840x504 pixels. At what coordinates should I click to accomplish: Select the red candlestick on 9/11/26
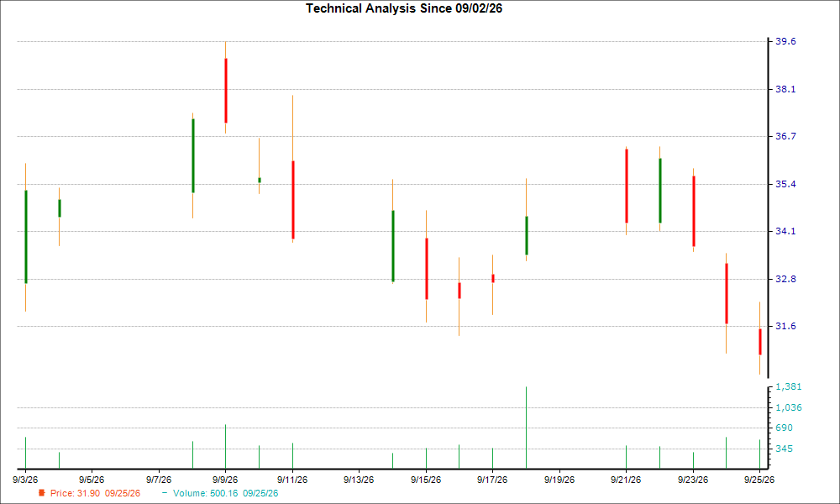[292, 200]
